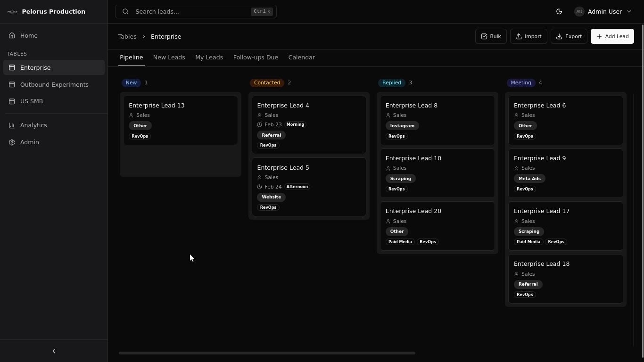
Task: Click the Import button
Action: [528, 36]
